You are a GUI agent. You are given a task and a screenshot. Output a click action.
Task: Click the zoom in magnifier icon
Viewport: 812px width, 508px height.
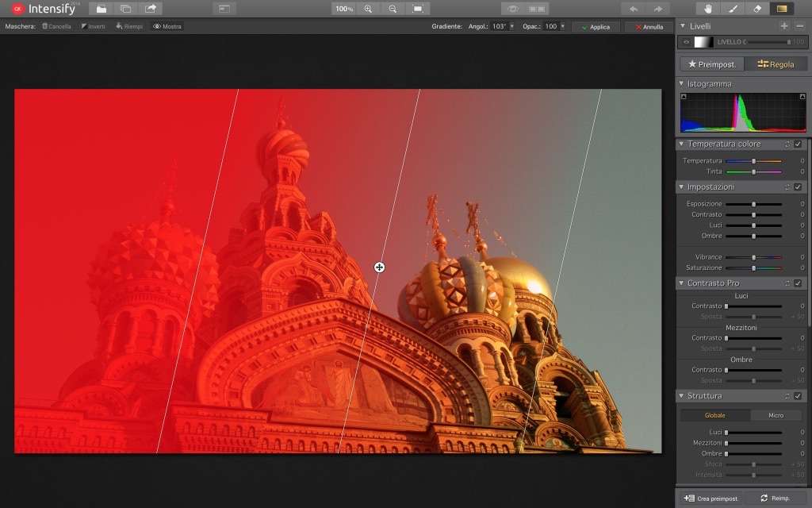coord(368,9)
